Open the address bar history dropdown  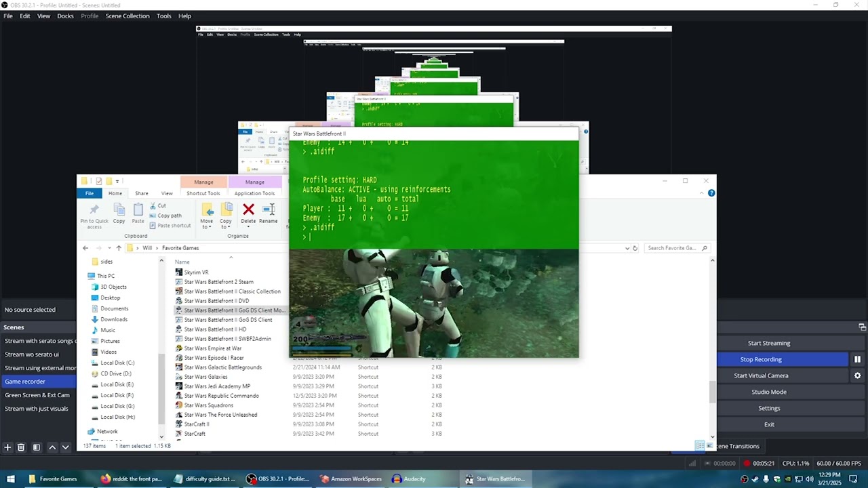point(627,248)
